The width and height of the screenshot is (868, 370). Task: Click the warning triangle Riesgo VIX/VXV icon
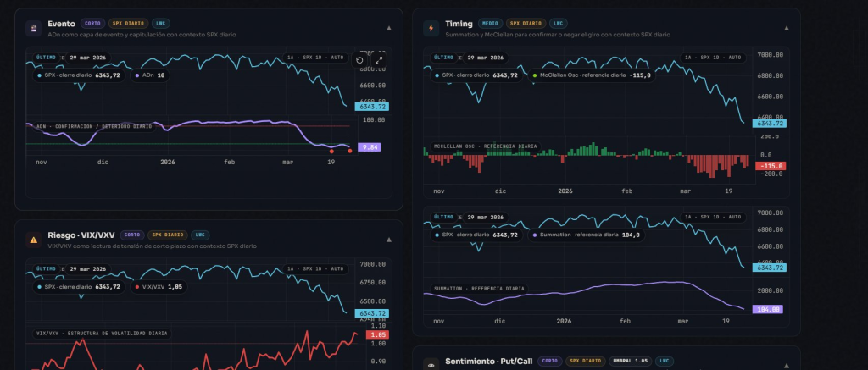coord(33,239)
